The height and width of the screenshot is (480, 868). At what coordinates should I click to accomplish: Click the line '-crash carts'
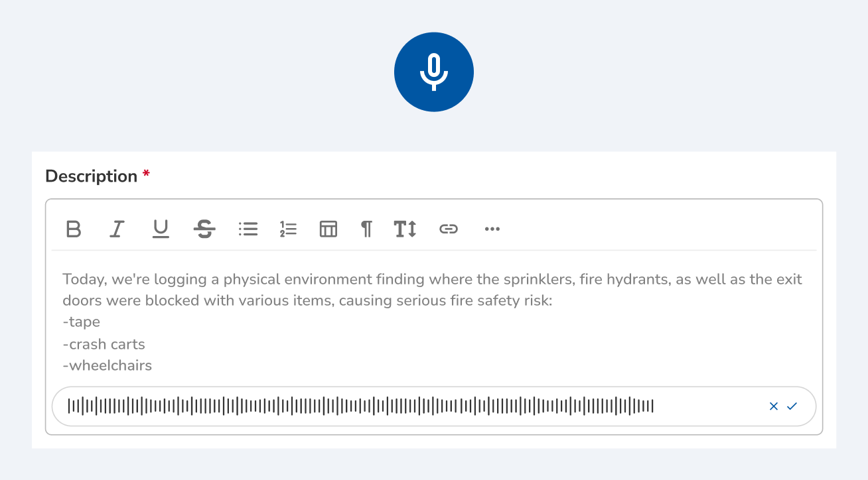(x=104, y=344)
